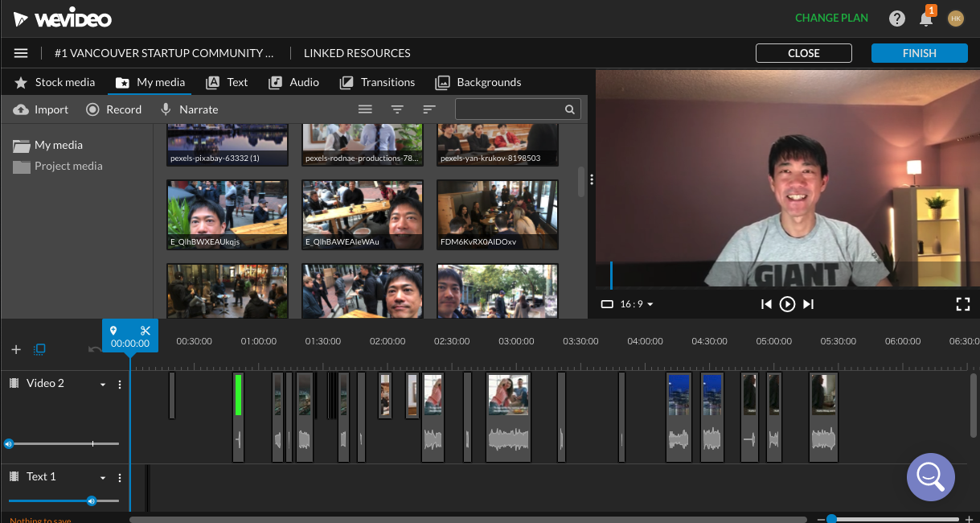Image resolution: width=980 pixels, height=523 pixels.
Task: Add a marker using the marker pin icon
Action: tap(113, 330)
